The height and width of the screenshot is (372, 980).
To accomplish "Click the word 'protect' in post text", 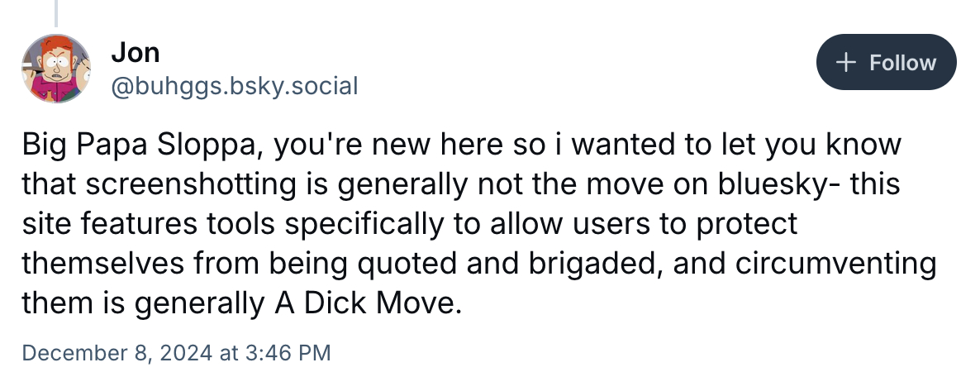I will (750, 225).
